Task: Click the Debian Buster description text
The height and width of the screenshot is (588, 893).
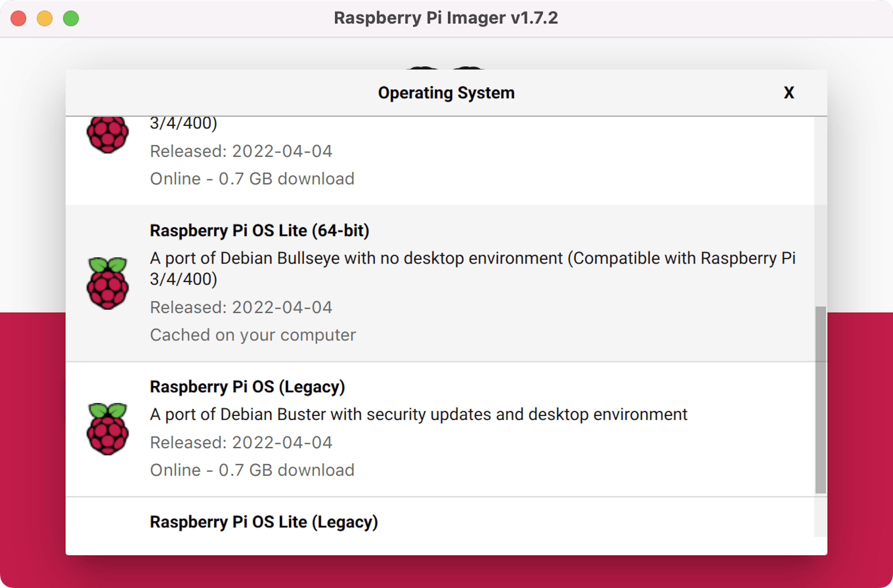Action: tap(418, 414)
